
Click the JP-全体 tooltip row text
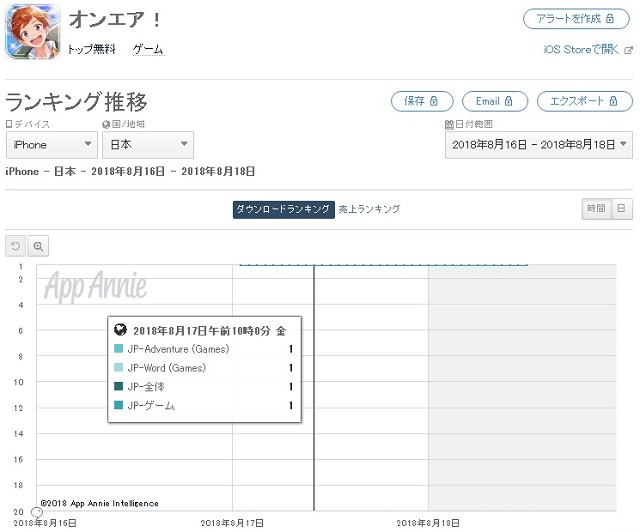[x=146, y=387]
